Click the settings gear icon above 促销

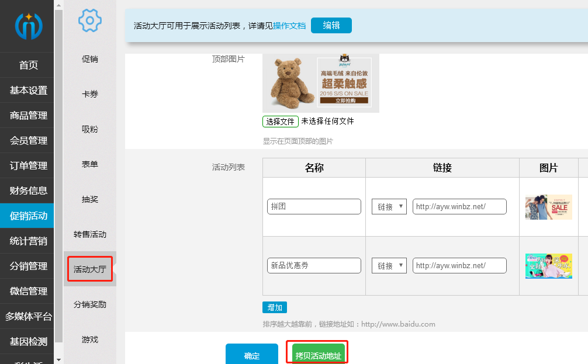coord(89,20)
